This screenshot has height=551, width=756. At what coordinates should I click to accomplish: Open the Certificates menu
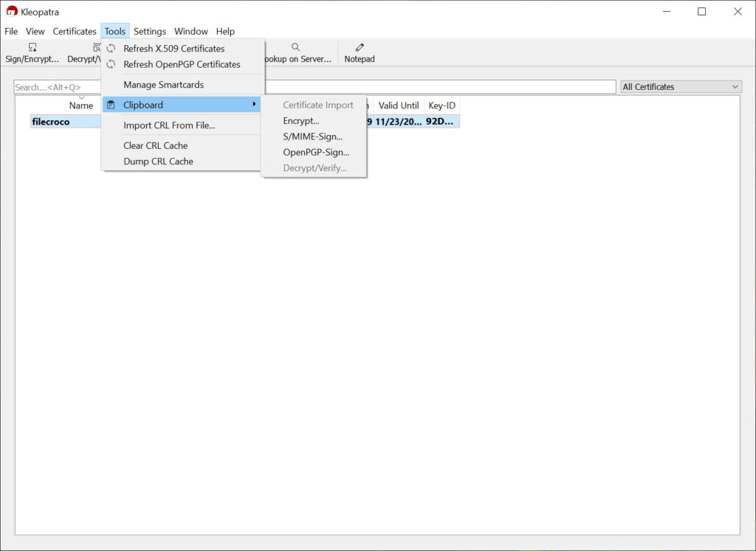tap(75, 31)
